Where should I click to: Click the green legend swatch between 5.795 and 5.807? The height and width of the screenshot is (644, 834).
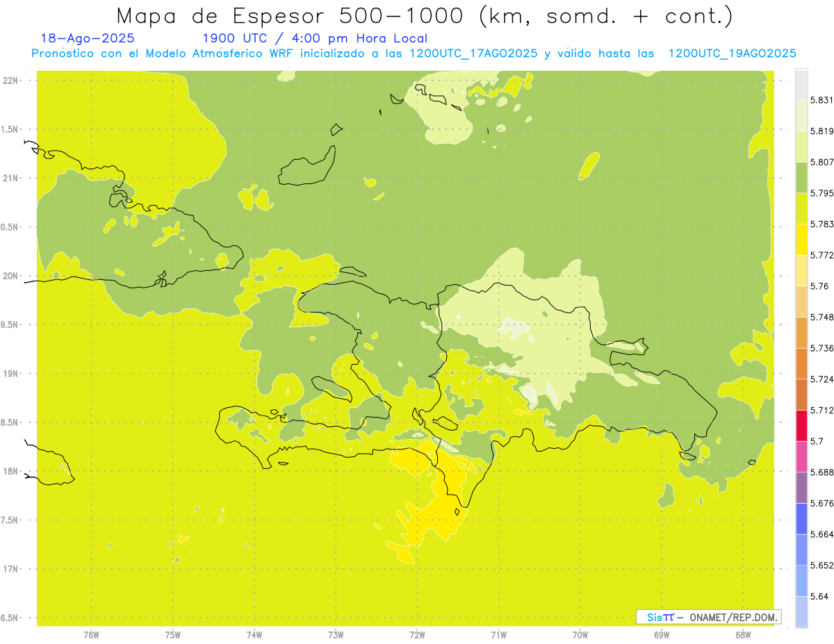[x=801, y=177]
